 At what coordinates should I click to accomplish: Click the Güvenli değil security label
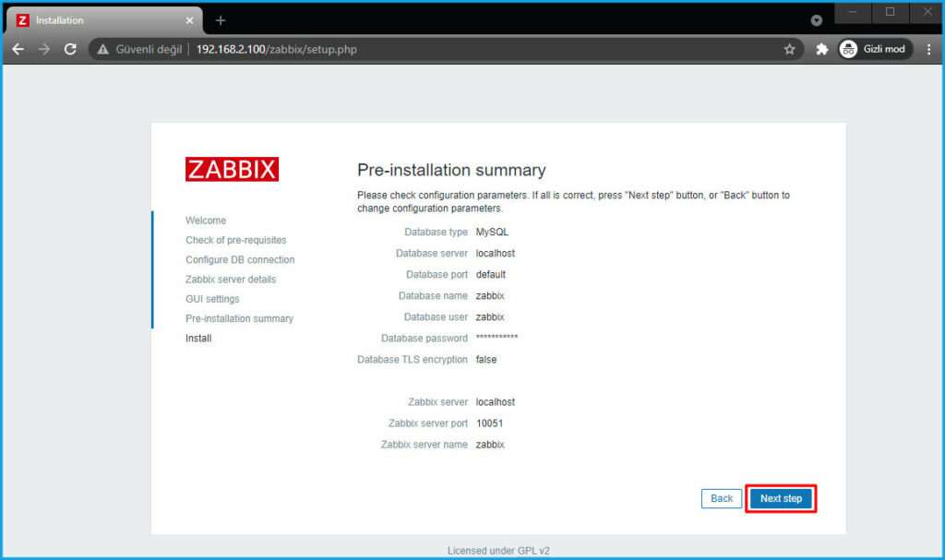pyautogui.click(x=149, y=50)
